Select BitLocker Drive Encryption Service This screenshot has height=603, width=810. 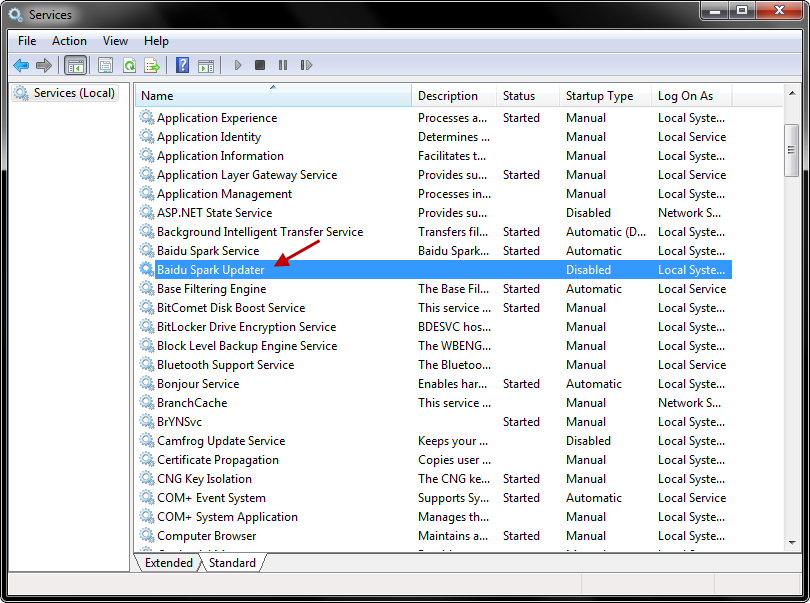point(246,327)
